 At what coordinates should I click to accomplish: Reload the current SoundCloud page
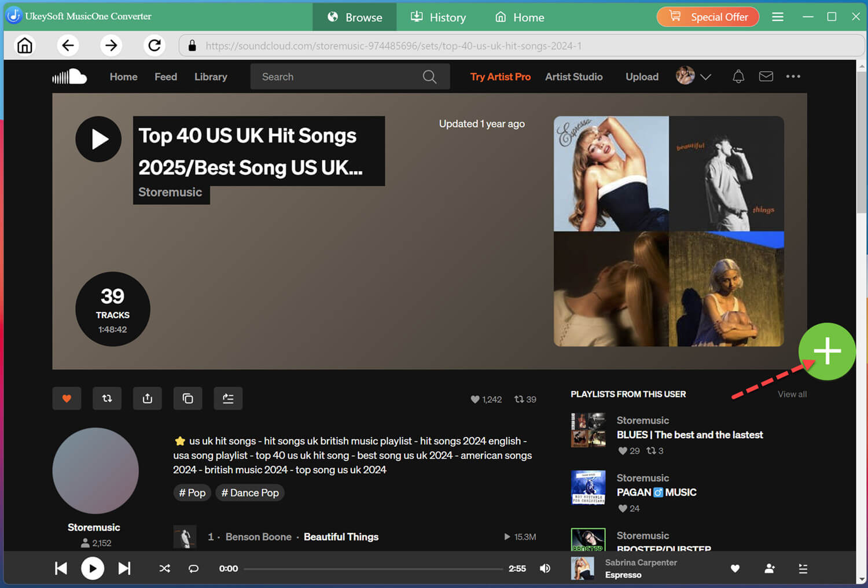coord(155,45)
